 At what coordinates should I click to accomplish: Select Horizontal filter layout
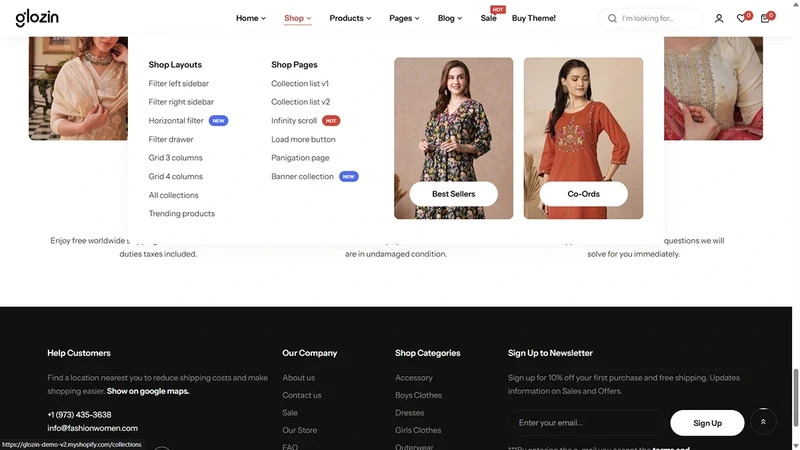pyautogui.click(x=176, y=120)
